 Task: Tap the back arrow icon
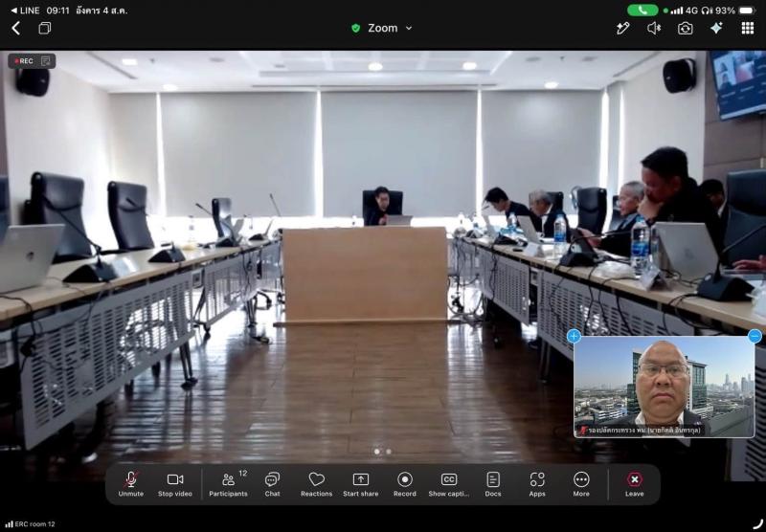[x=15, y=29]
